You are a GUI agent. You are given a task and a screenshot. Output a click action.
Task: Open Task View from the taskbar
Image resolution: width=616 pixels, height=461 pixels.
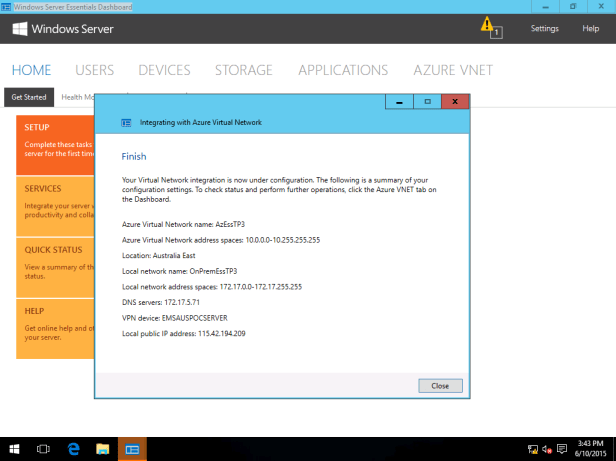[x=45, y=449]
